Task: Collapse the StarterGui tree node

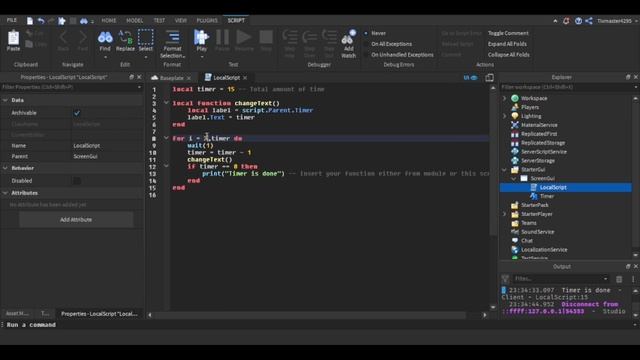Action: pyautogui.click(x=504, y=170)
